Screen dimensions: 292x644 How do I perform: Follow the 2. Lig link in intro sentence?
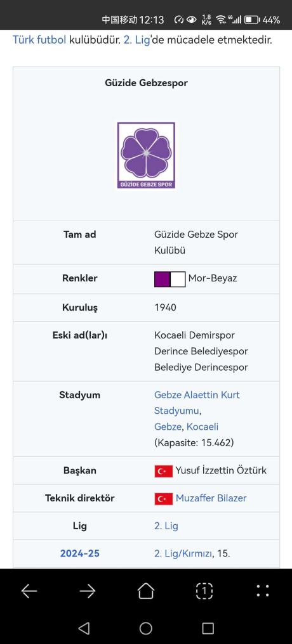pos(135,41)
